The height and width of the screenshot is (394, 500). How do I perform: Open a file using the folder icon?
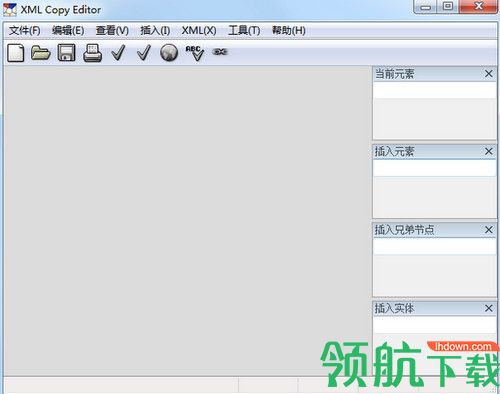[x=40, y=53]
